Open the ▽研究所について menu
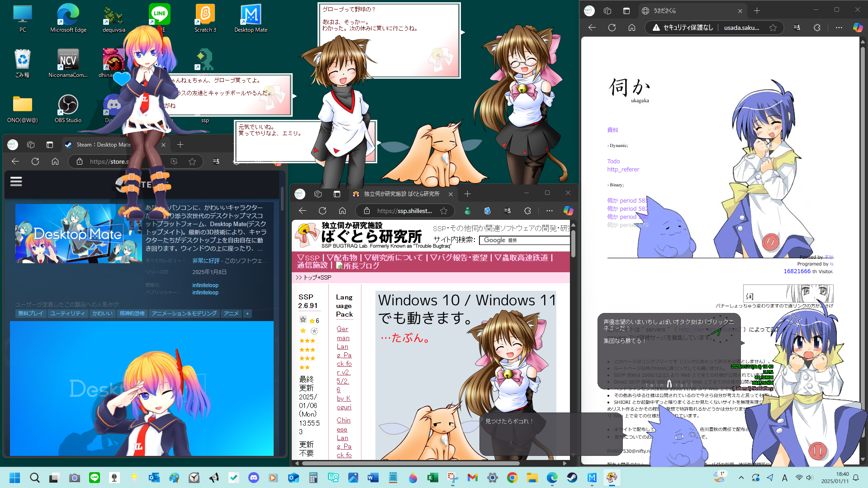The width and height of the screenshot is (868, 488). coord(393,257)
